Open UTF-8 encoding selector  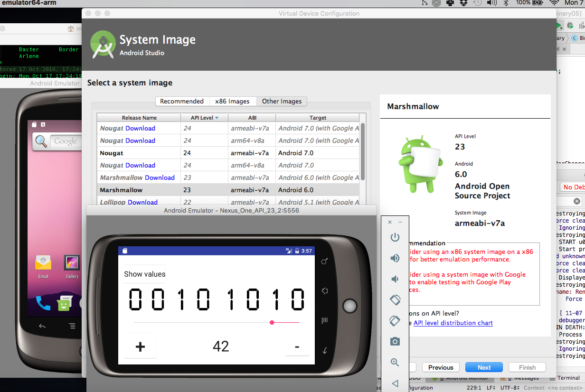[x=510, y=388]
